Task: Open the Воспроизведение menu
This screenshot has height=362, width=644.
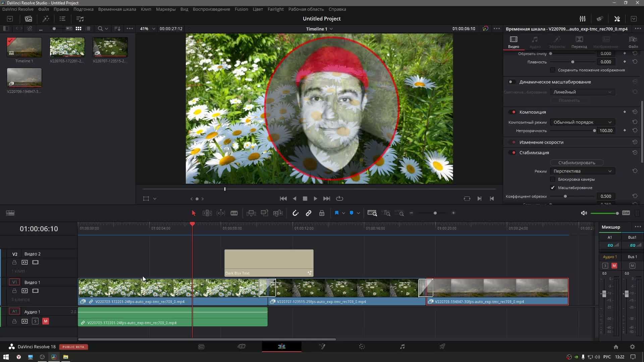Action: [x=211, y=9]
